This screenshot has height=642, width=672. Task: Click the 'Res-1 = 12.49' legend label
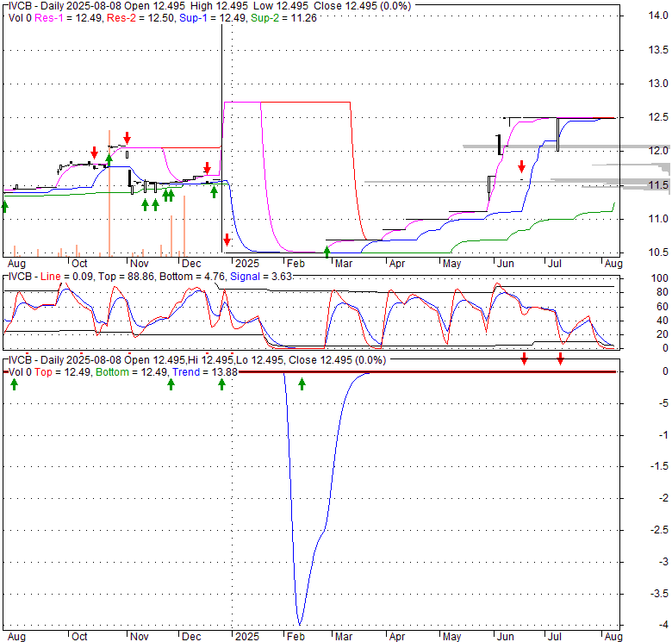[81, 17]
